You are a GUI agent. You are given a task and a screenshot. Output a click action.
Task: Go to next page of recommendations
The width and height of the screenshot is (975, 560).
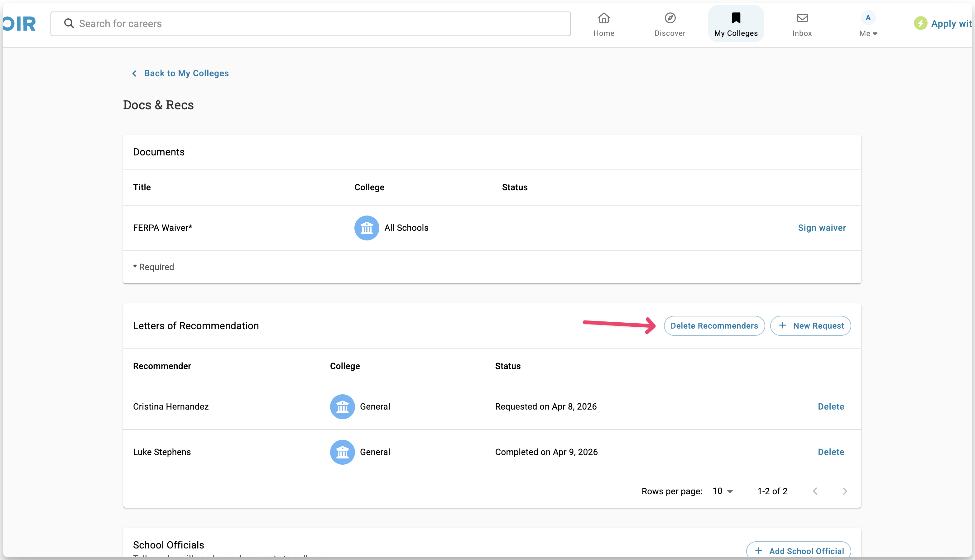[x=844, y=491]
